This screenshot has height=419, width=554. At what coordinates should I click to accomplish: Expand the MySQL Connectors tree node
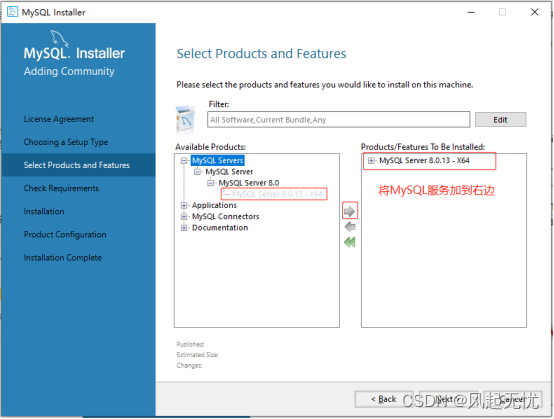[184, 217]
